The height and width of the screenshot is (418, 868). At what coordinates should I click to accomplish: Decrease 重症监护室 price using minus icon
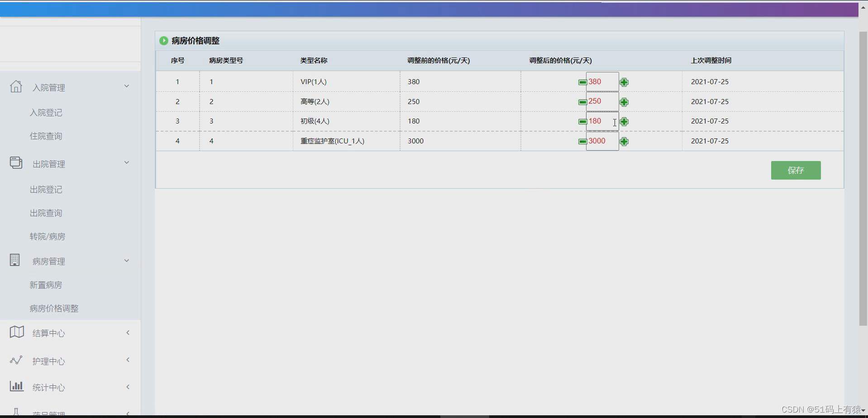(582, 142)
